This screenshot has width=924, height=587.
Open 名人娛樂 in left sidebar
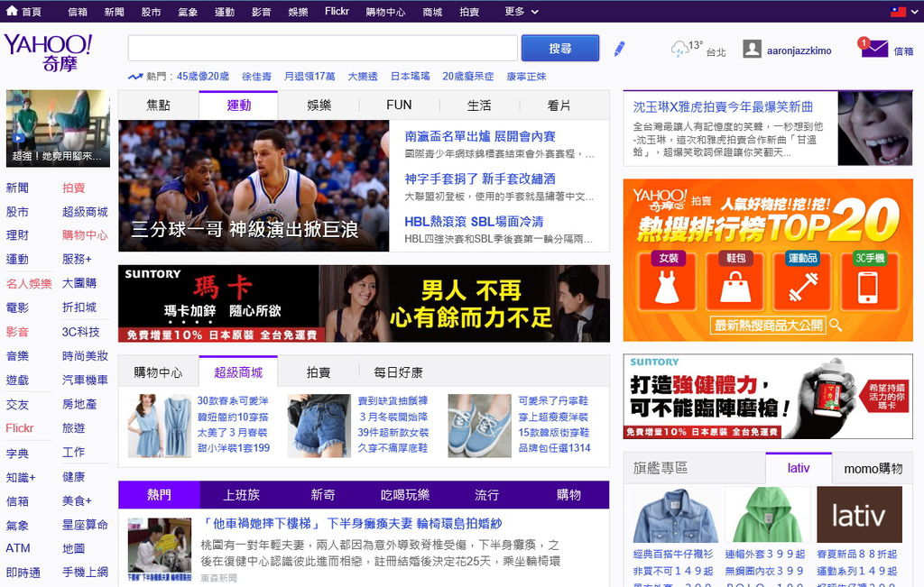pos(29,283)
